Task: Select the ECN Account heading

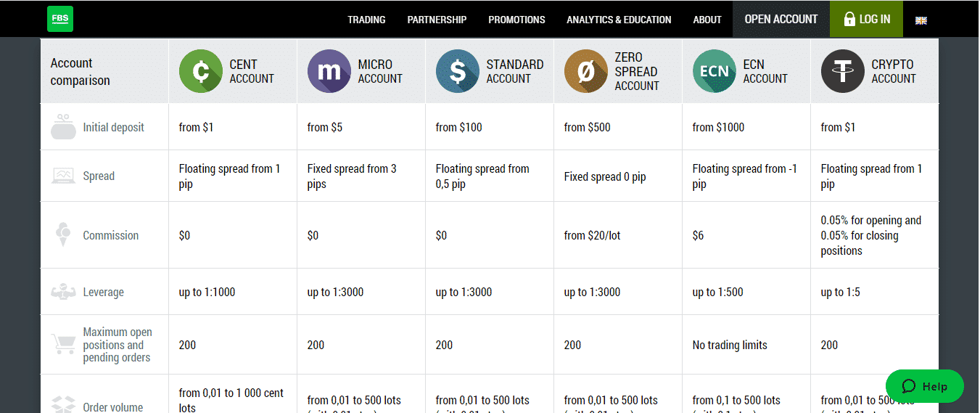Action: pos(765,71)
